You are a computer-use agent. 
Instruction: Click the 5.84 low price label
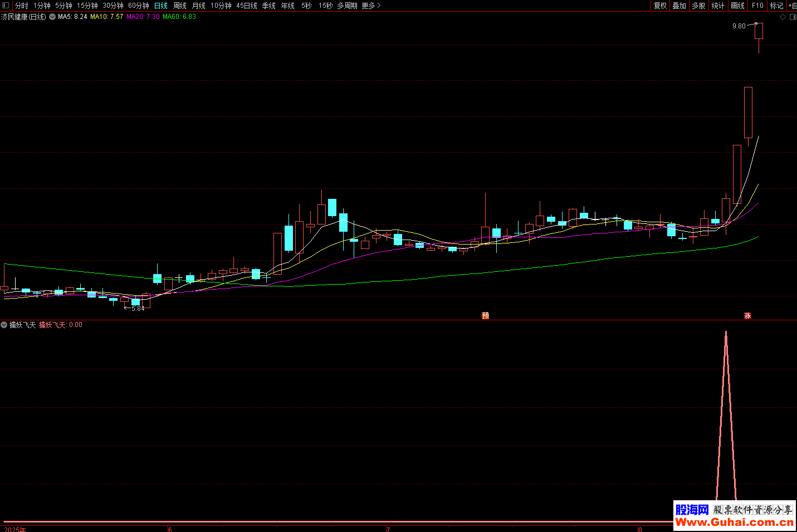click(138, 308)
